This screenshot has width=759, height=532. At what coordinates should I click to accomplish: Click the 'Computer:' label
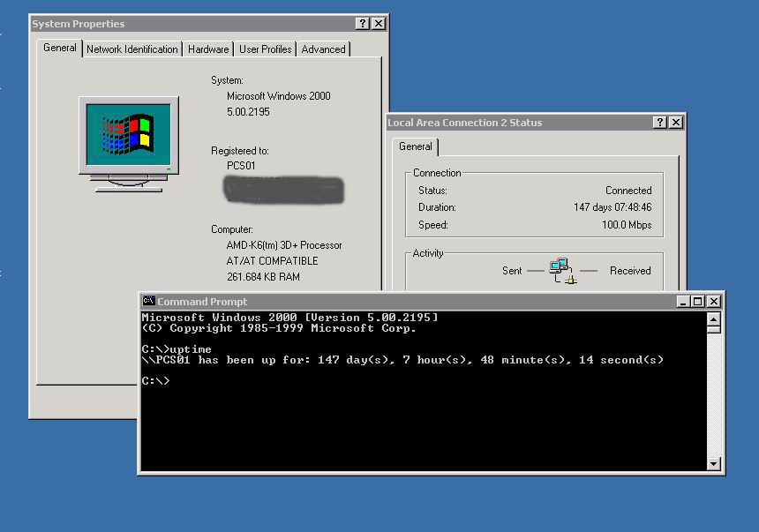(x=232, y=229)
